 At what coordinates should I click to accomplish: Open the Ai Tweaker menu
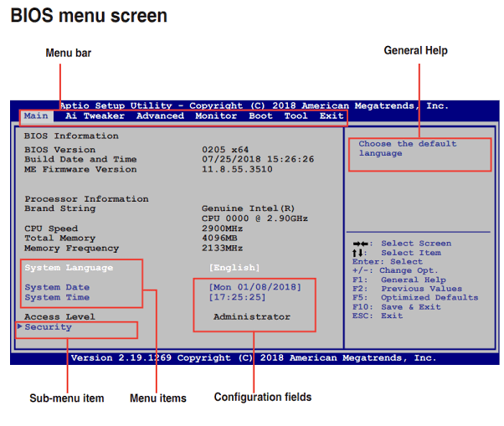(95, 116)
